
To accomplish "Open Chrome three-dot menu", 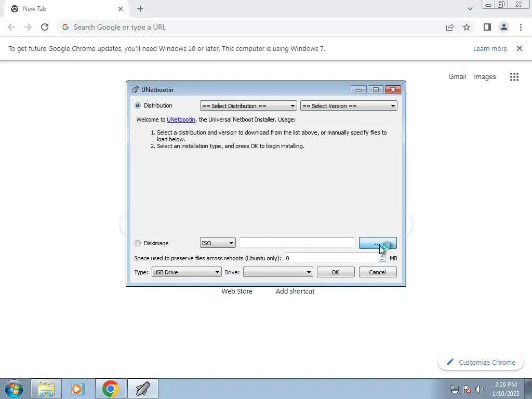I will [521, 27].
